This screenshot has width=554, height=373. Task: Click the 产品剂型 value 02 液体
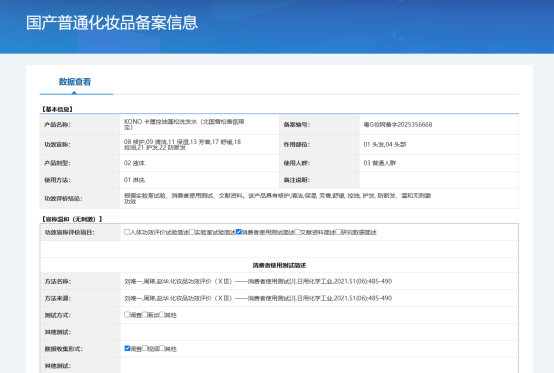coord(134,163)
